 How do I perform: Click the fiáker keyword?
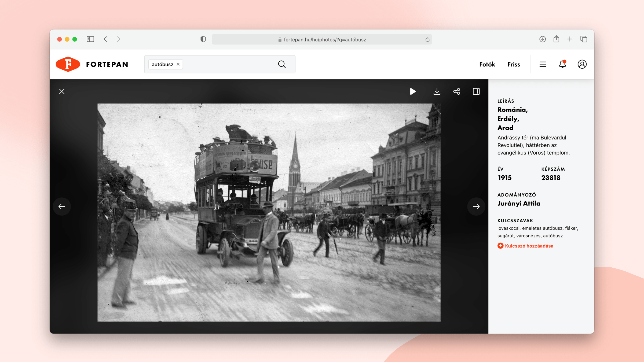tap(571, 228)
